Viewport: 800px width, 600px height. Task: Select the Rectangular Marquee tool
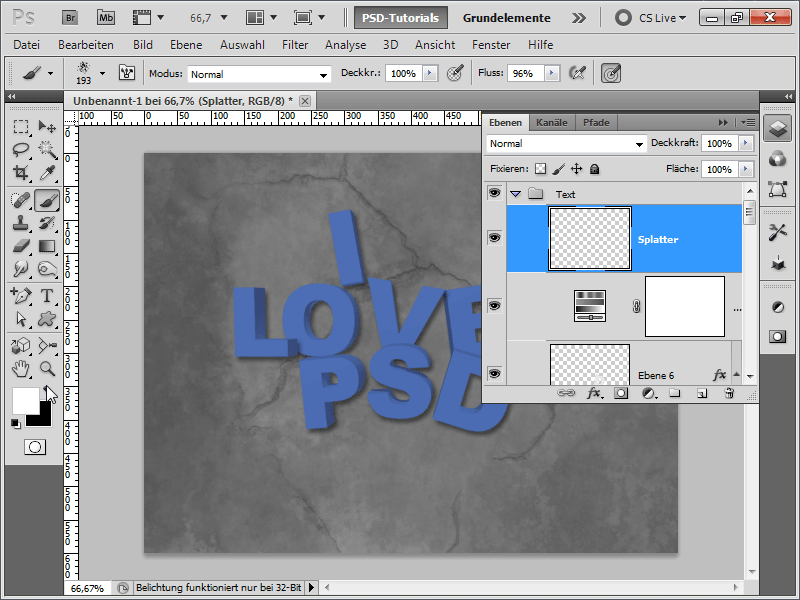pyautogui.click(x=21, y=127)
